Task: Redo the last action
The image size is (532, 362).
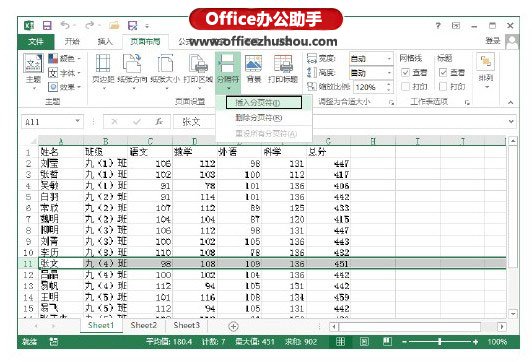Action: tap(90, 25)
